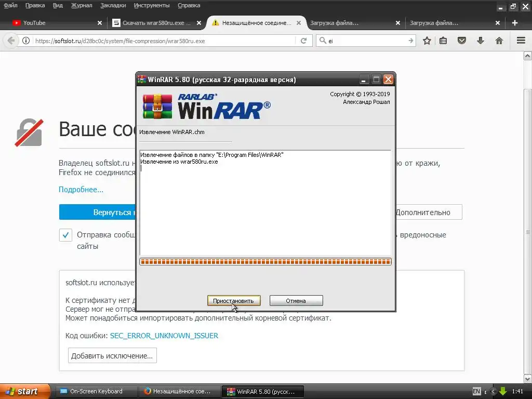Viewport: 532px width, 399px height.
Task: Click Добавить исключение… button
Action: 112,355
